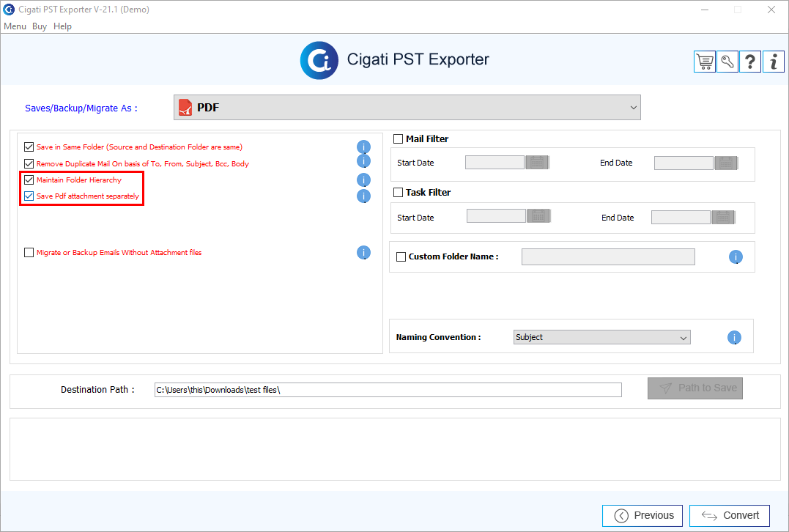Enable the Mail Filter checkbox
This screenshot has height=532, width=789.
click(x=398, y=139)
